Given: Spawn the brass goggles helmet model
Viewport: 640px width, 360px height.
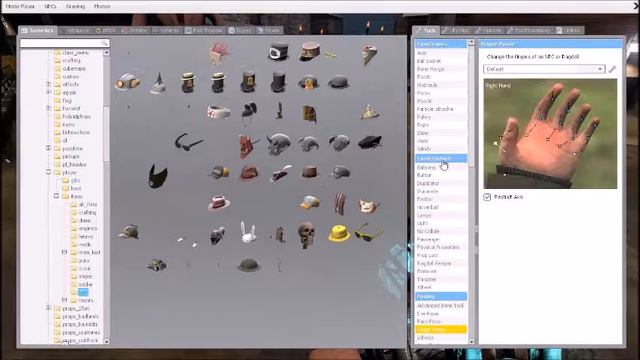Looking at the screenshot, I should (x=128, y=82).
